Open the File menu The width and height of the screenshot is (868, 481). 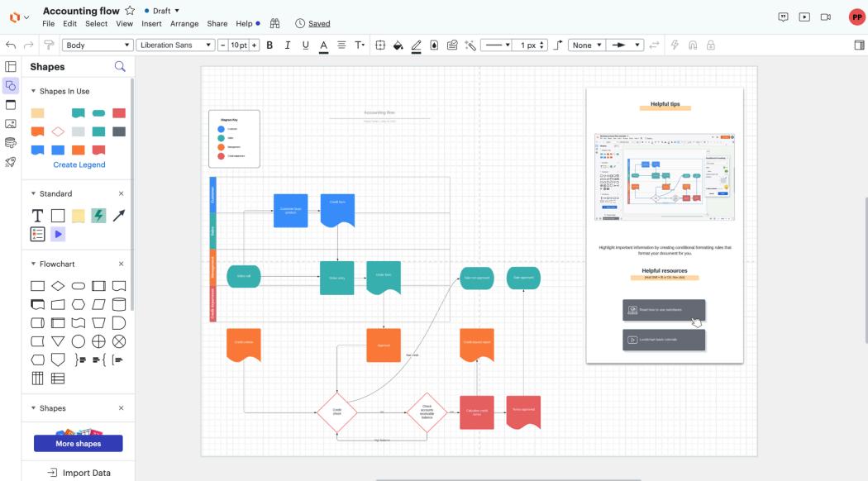pyautogui.click(x=49, y=24)
